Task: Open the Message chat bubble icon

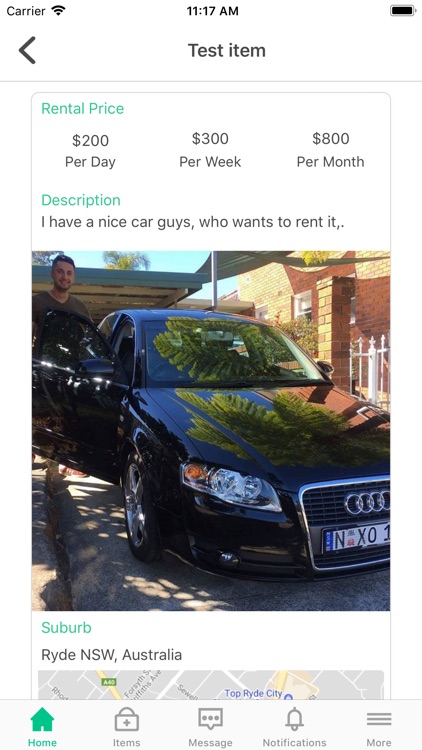Action: [x=211, y=719]
